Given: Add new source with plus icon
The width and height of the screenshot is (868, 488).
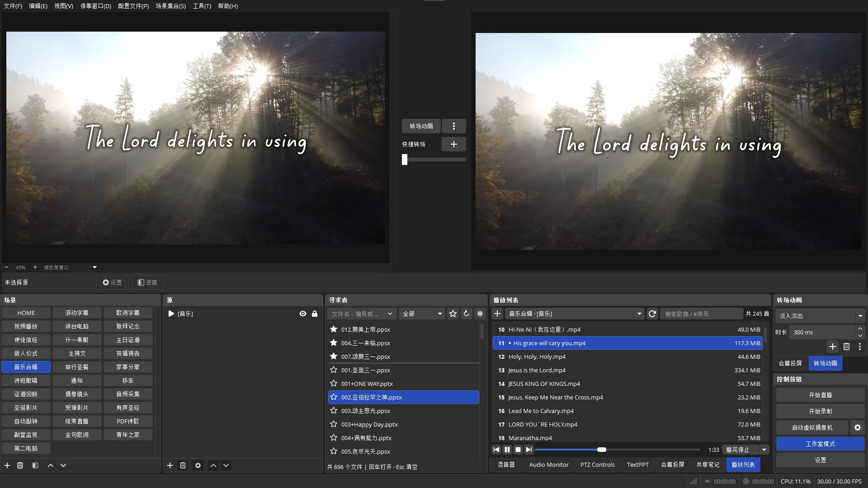Looking at the screenshot, I should pos(170,465).
